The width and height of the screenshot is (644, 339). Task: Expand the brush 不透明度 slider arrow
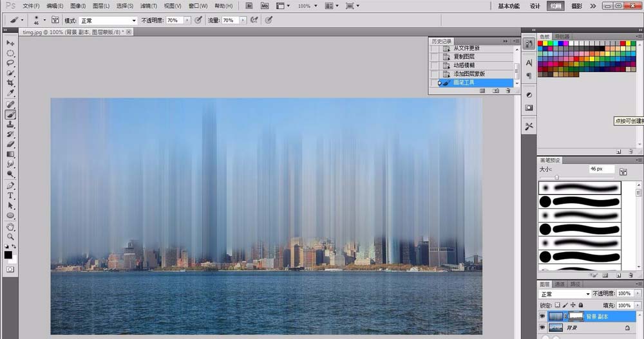(187, 21)
